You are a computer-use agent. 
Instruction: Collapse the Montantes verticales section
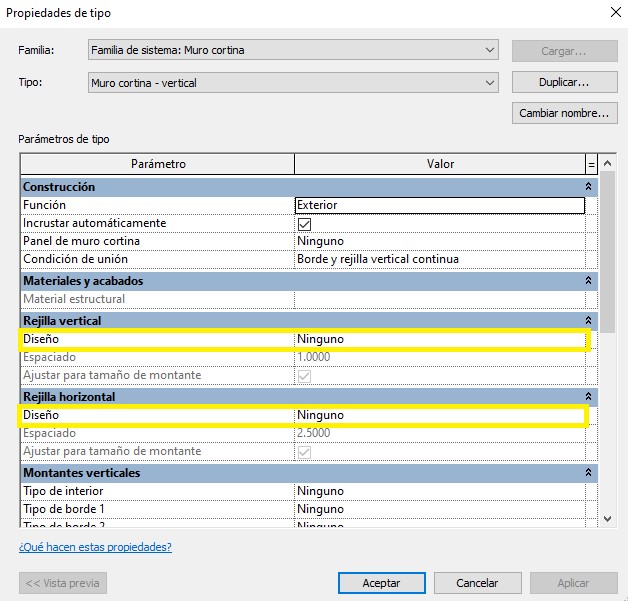coord(588,473)
